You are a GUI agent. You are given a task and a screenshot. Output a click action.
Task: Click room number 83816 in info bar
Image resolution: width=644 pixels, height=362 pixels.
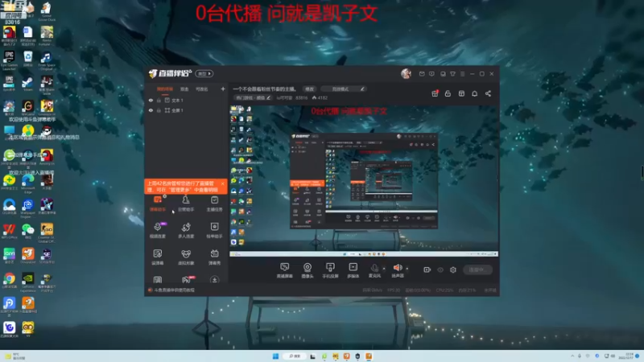pos(301,97)
